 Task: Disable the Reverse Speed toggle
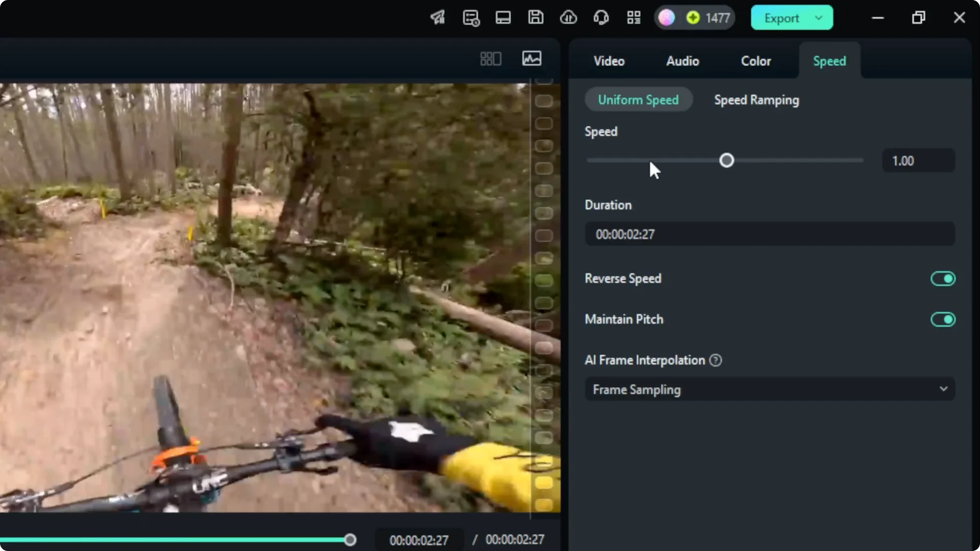[x=942, y=279]
